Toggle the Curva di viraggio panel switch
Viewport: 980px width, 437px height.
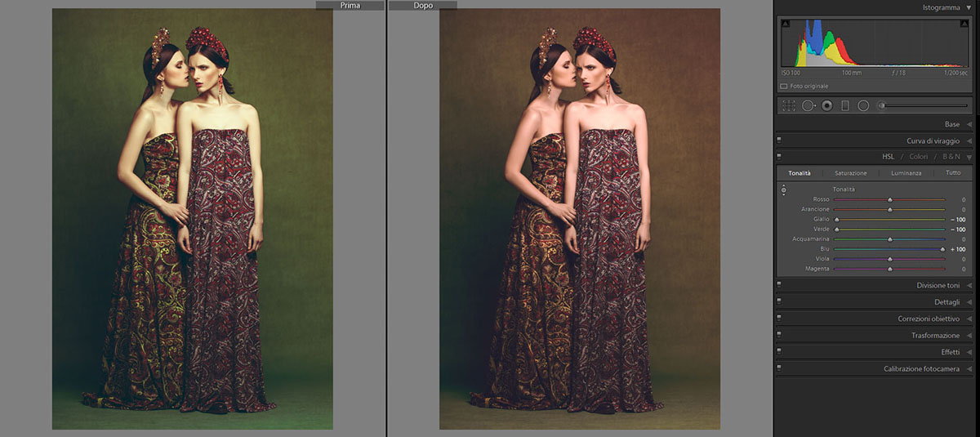[780, 140]
